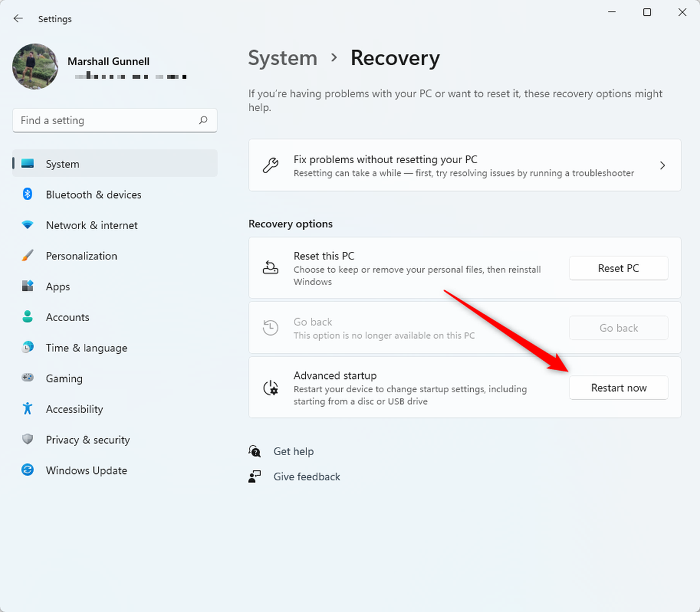The width and height of the screenshot is (700, 612).
Task: Open the Personalization settings page
Action: click(115, 256)
